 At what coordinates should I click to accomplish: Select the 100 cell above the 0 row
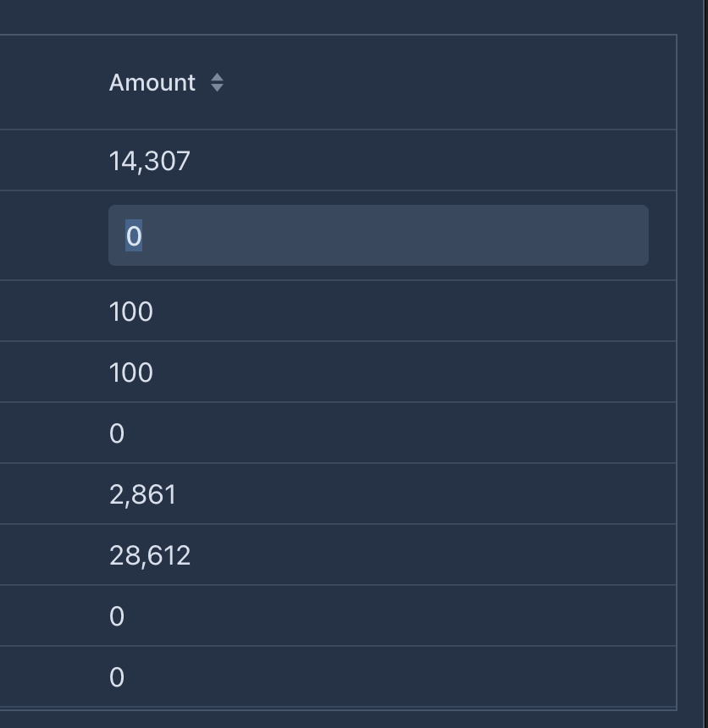pos(131,372)
